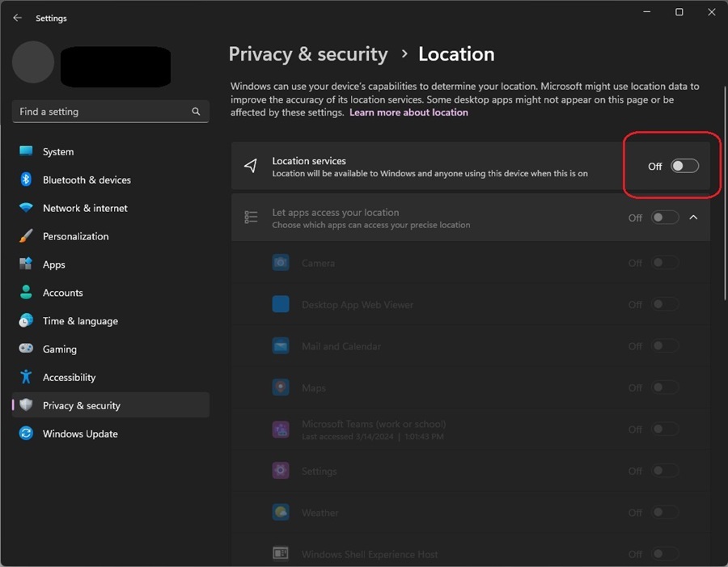The image size is (728, 567).
Task: Click the Maps app icon
Action: pos(280,387)
